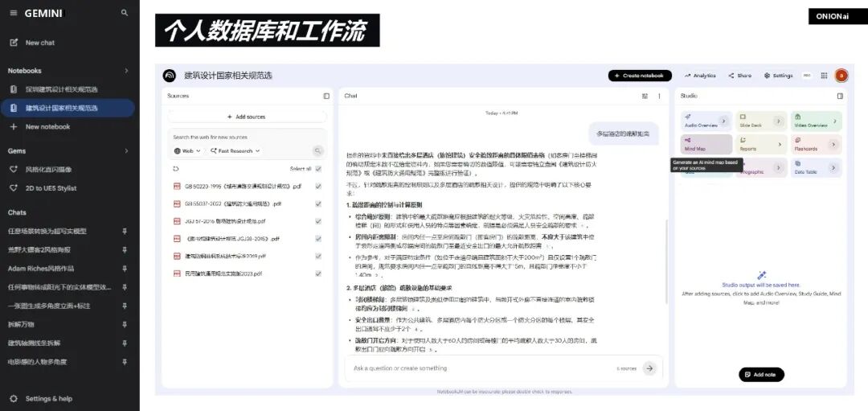Image resolution: width=868 pixels, height=411 pixels.
Task: Open Adam Riches风格作品 chat
Action: (x=41, y=269)
